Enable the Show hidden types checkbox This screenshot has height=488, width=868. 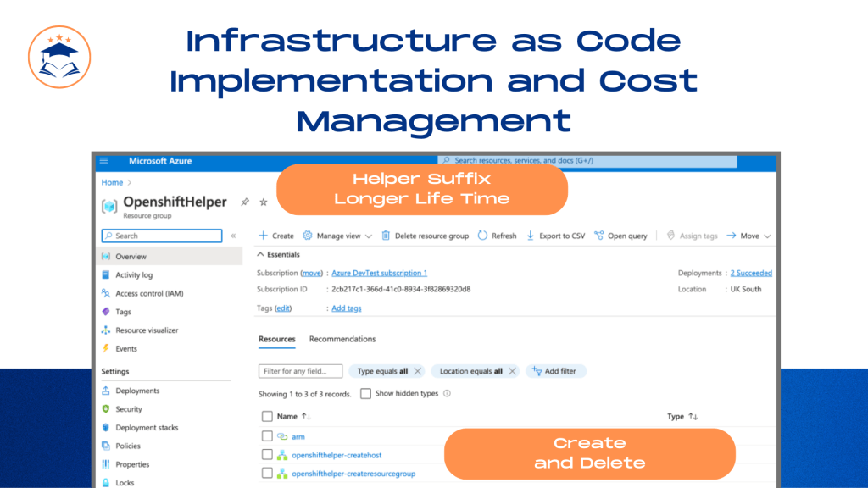pos(365,393)
